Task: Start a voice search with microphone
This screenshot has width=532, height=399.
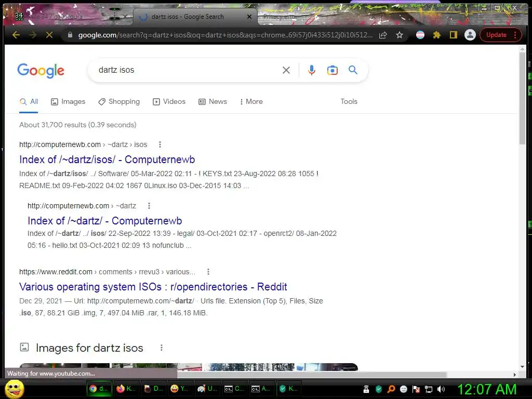Action: [x=312, y=70]
